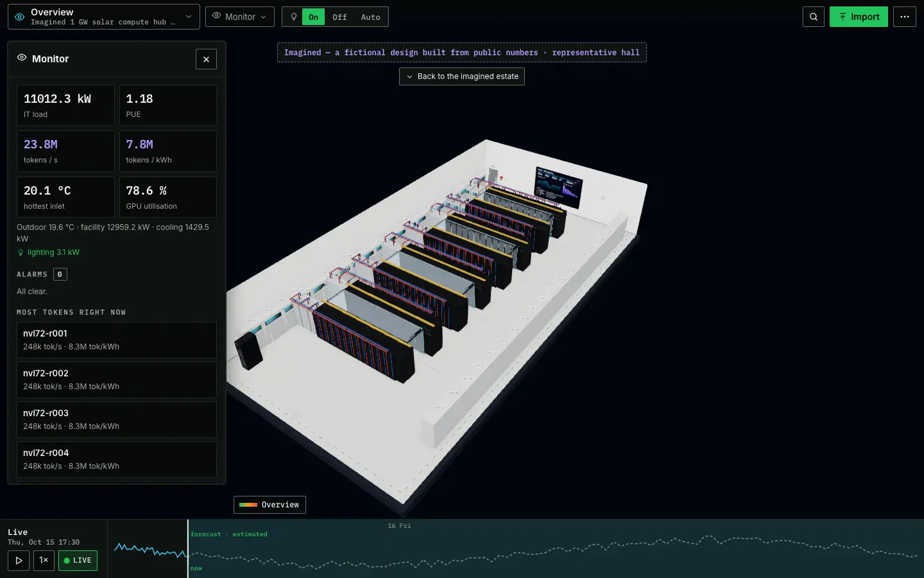Turn lighting Off
Screen dimensions: 924x578
tap(339, 17)
